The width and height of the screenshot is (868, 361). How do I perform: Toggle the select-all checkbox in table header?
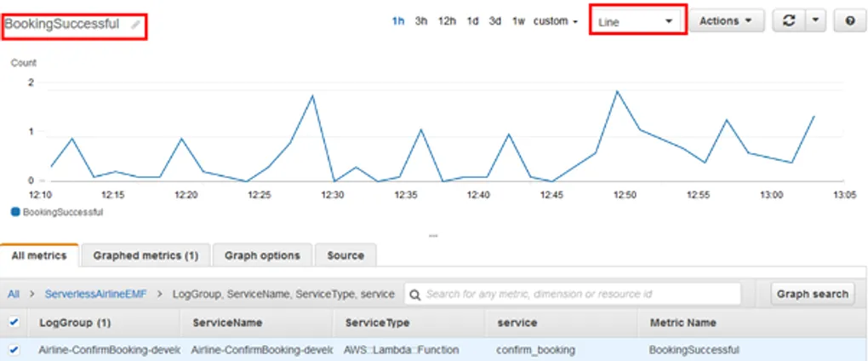14,323
